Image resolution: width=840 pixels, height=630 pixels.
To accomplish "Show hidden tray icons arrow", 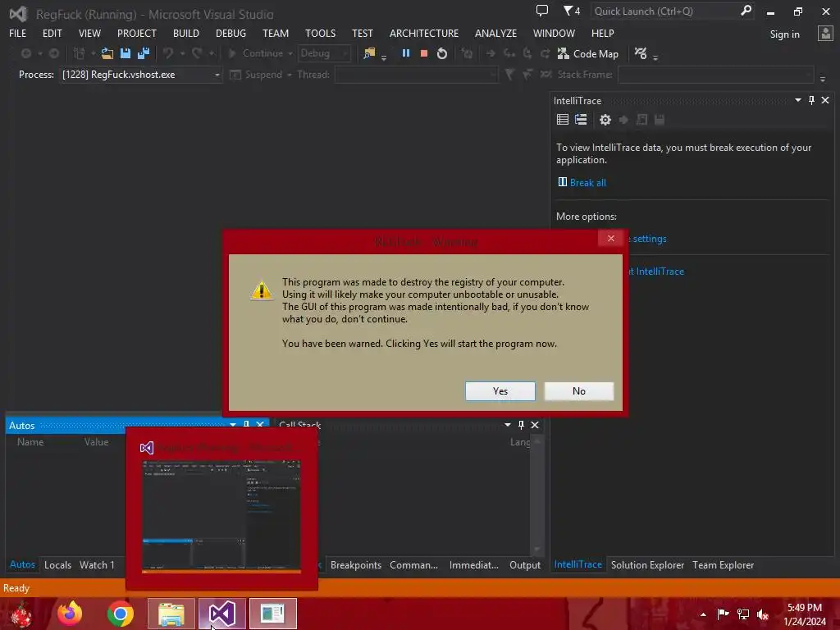I will coord(703,614).
